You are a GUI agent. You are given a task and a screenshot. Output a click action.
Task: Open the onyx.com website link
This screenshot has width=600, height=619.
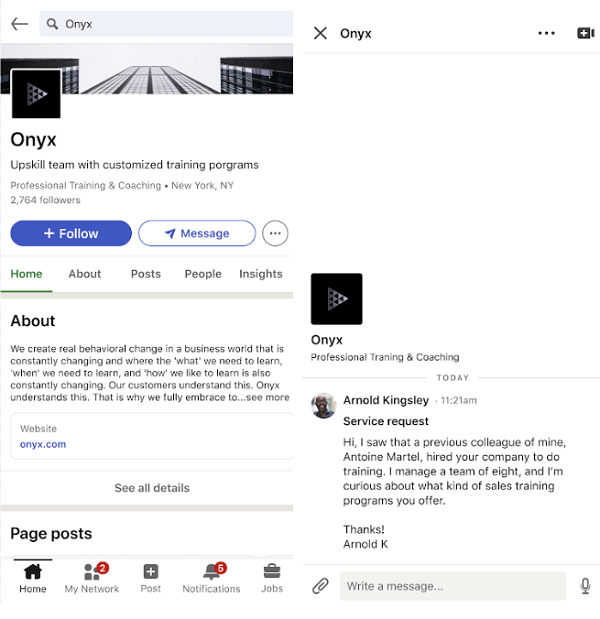(43, 444)
